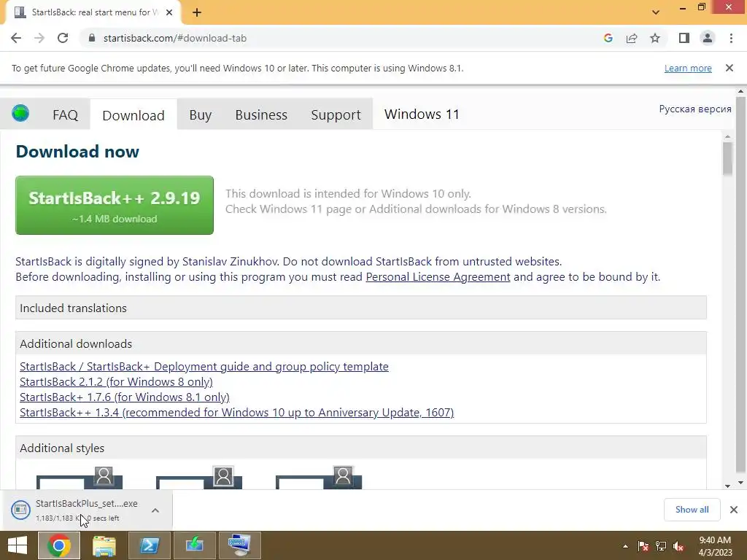Viewport: 747px width, 560px height.
Task: Show all downloads
Action: (692, 510)
